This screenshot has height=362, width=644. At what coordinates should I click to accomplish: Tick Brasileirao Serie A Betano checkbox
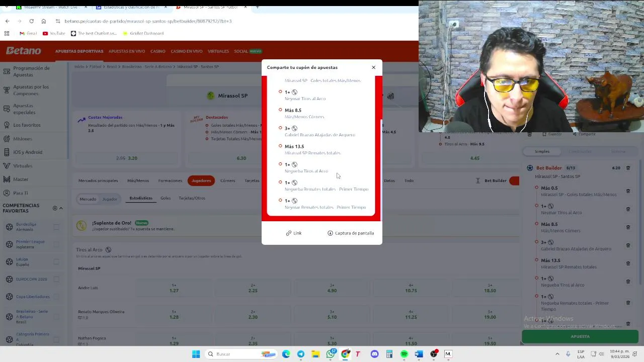56,317
